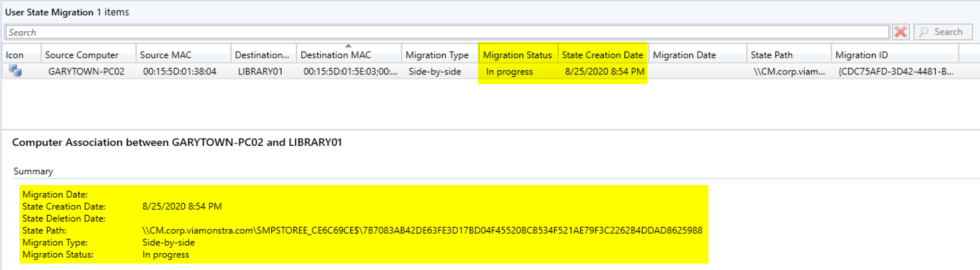Click the red X clear search icon
980x270 pixels.
tap(900, 32)
